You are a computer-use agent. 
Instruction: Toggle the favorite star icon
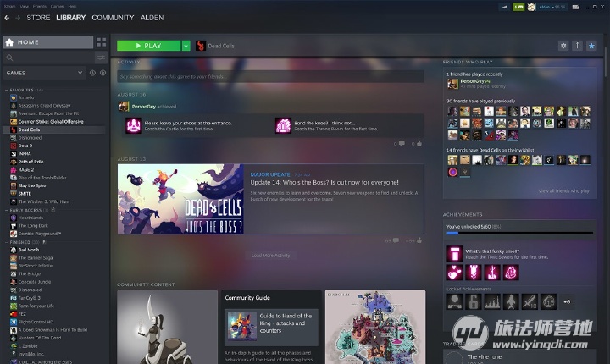coord(592,46)
